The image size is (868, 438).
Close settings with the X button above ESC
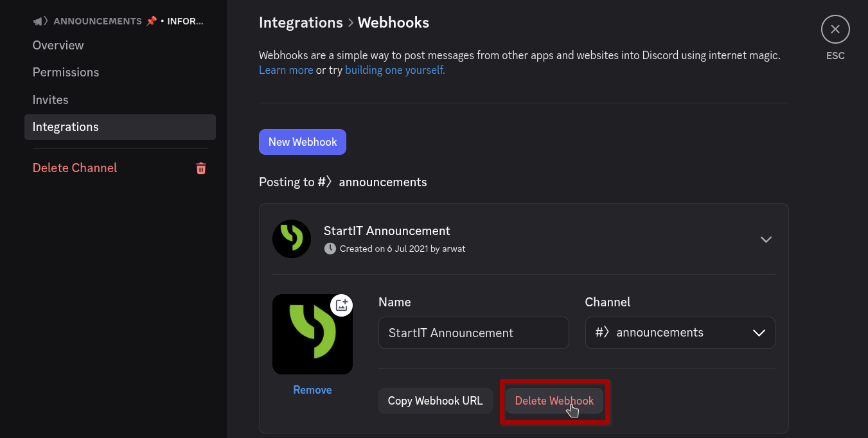[835, 30]
